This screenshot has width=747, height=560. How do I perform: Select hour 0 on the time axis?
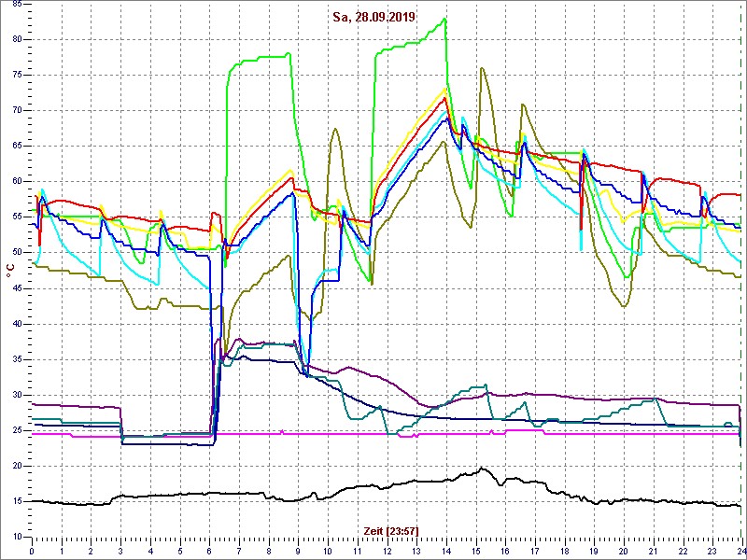pyautogui.click(x=33, y=551)
